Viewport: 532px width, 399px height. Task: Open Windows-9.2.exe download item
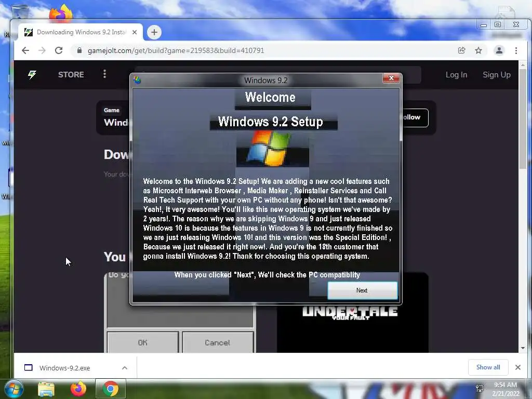64,368
